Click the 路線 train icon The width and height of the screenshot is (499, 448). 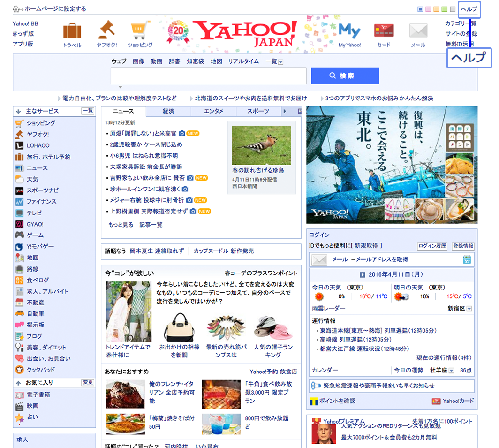tap(19, 269)
